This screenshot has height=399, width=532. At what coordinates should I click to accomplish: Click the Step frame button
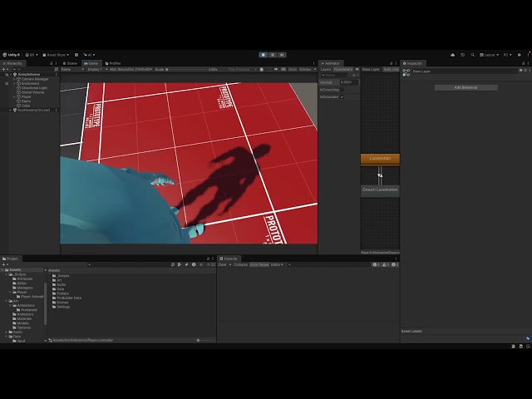click(282, 55)
